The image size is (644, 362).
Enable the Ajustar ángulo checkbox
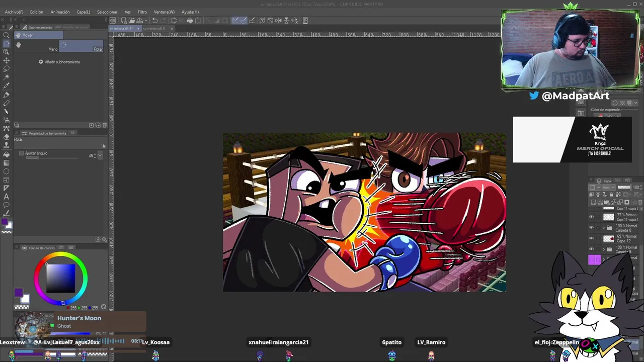(21, 153)
